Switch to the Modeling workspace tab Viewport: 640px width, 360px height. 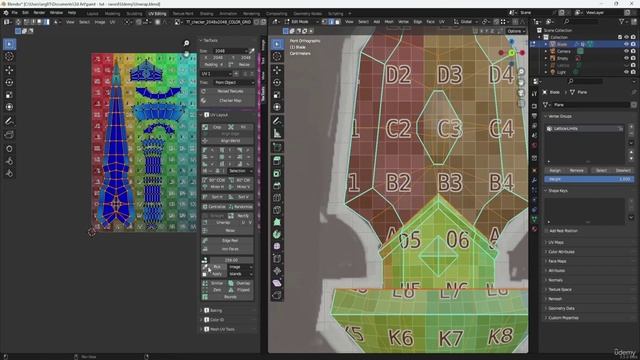(x=112, y=13)
